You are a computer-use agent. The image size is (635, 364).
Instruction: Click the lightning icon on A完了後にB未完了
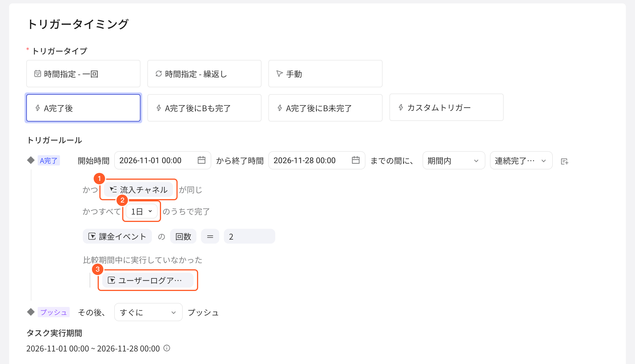[280, 108]
